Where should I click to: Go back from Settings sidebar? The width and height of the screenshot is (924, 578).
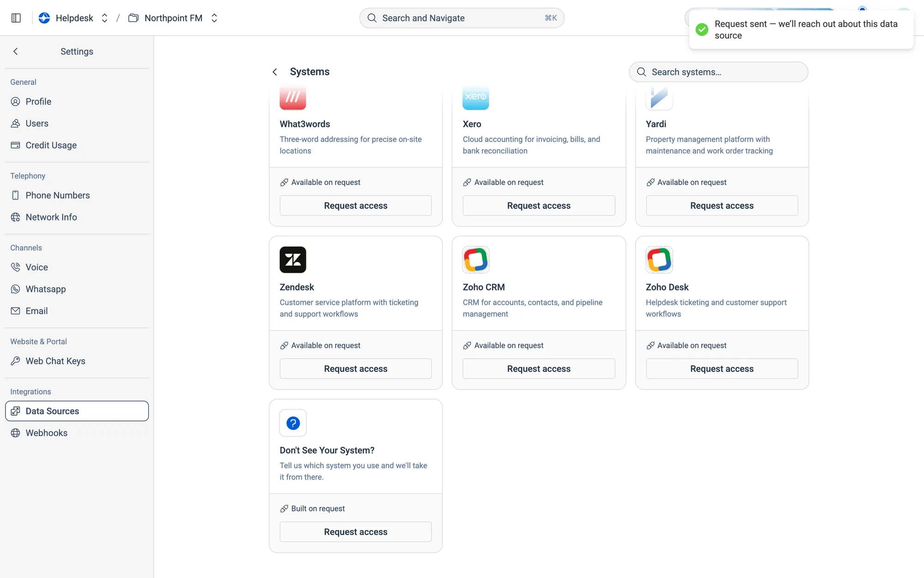point(16,51)
